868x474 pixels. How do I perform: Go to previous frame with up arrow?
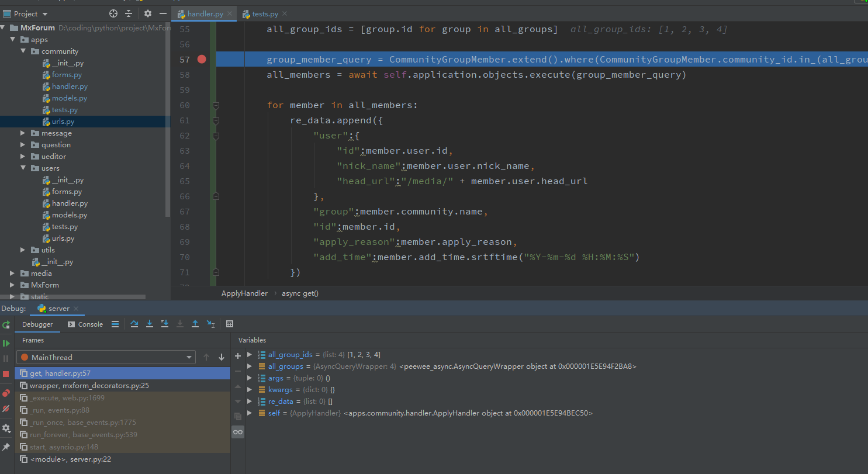tap(206, 357)
